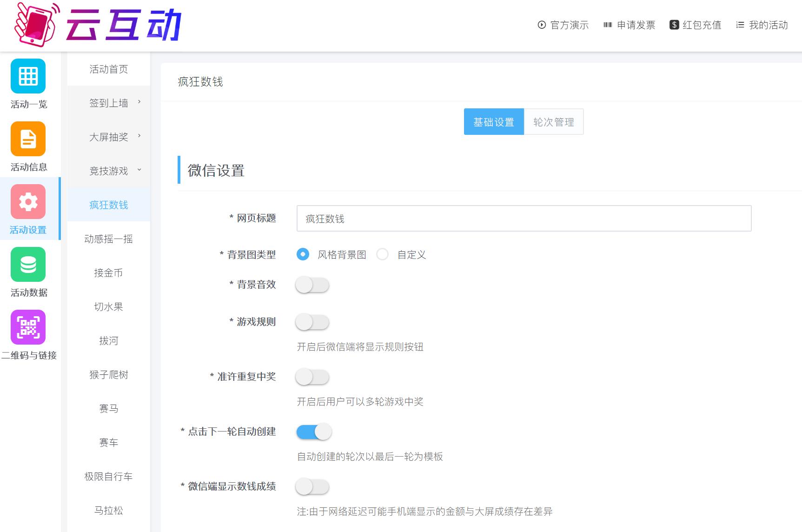802x532 pixels.
Task: Click the 疯狂数钱 page title
Action: point(200,82)
